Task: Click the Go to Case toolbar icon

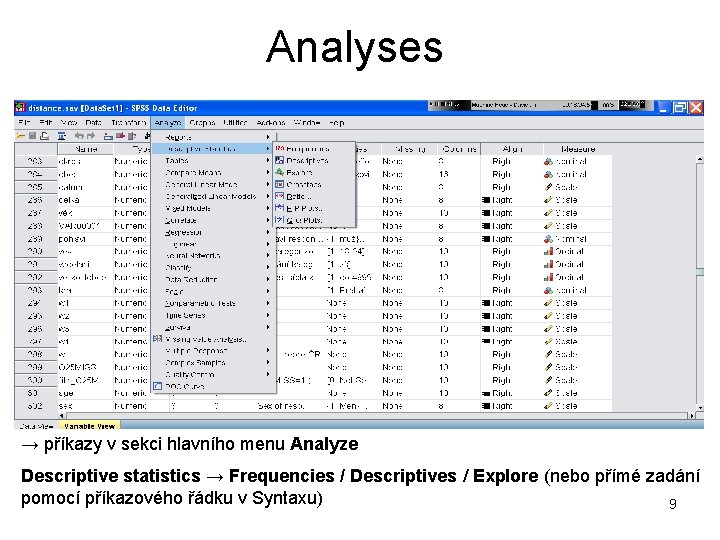Action: point(108,136)
